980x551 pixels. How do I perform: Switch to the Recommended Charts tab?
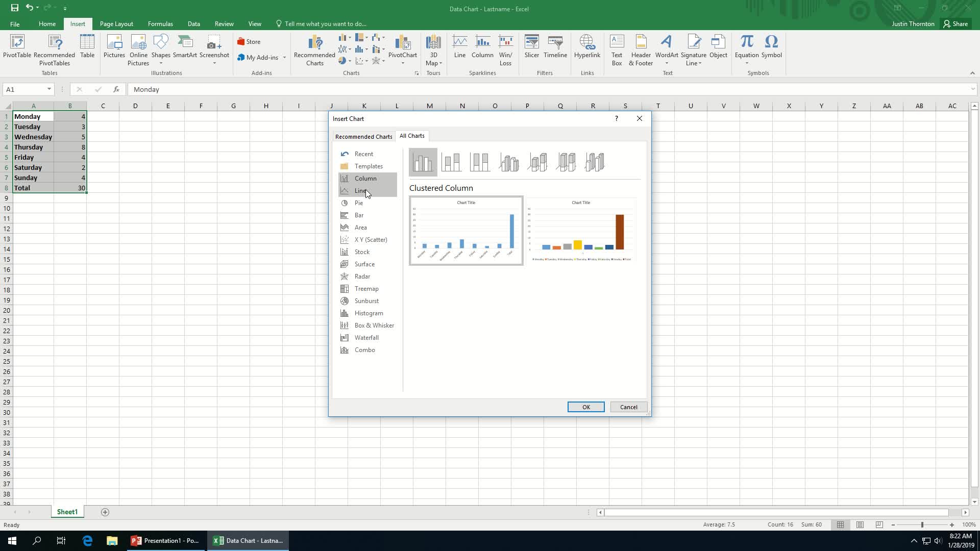(363, 135)
